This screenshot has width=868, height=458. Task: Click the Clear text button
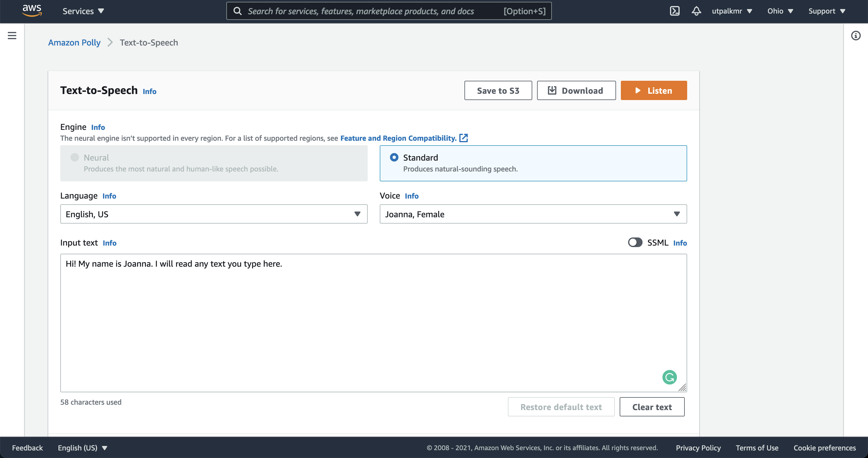click(652, 407)
